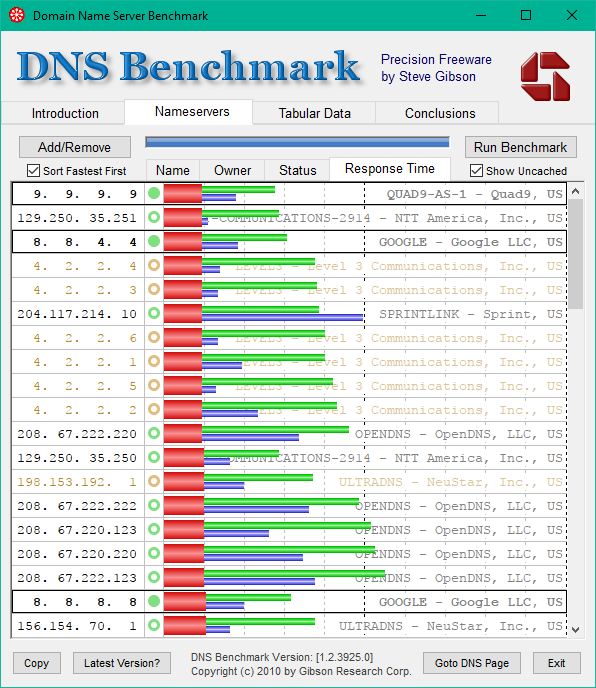The image size is (596, 688).
Task: Click the Exit button
Action: coord(557,663)
